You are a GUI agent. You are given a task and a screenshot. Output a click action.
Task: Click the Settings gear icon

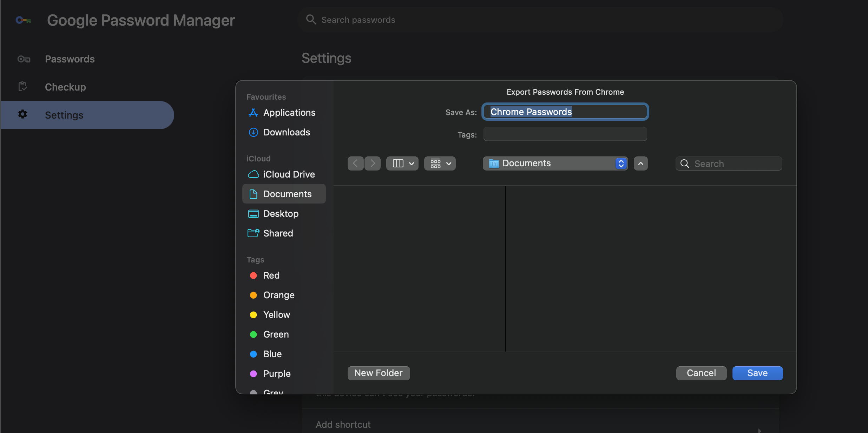[x=22, y=114]
